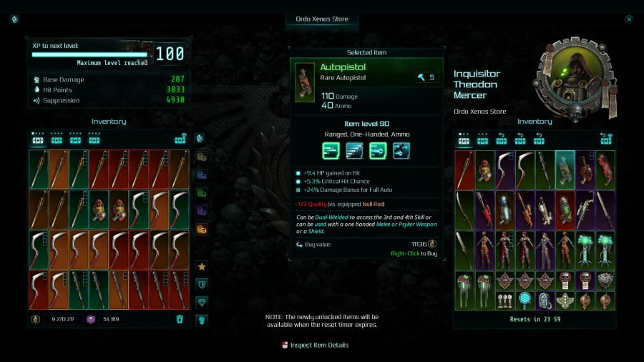Select the shield filter icon in sidebar
The height and width of the screenshot is (362, 644).
pos(202,285)
